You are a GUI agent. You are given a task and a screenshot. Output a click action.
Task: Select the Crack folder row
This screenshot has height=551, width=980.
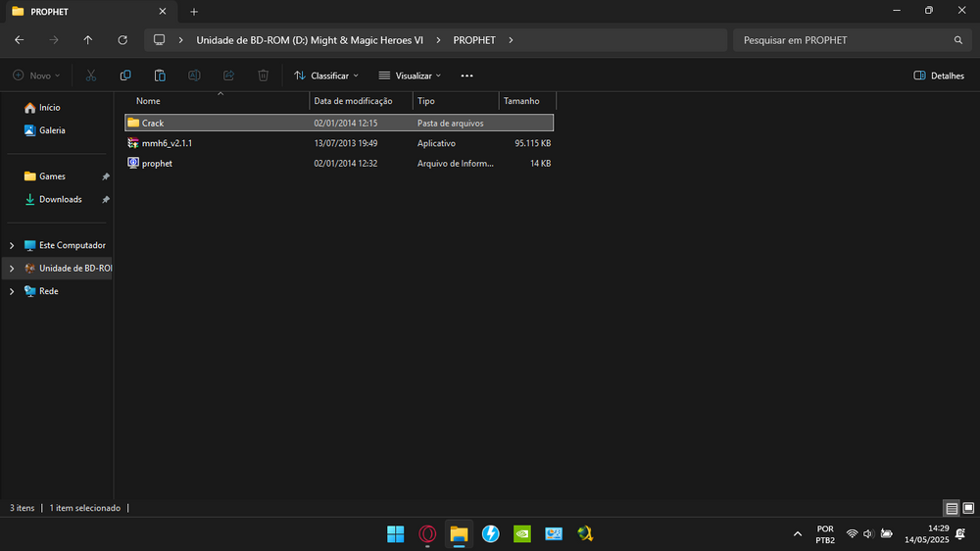[x=339, y=123]
